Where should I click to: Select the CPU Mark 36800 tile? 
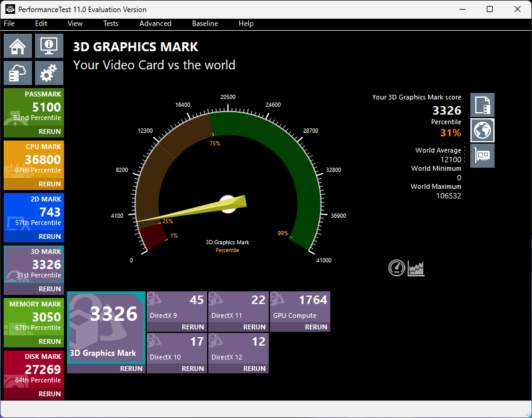34,160
